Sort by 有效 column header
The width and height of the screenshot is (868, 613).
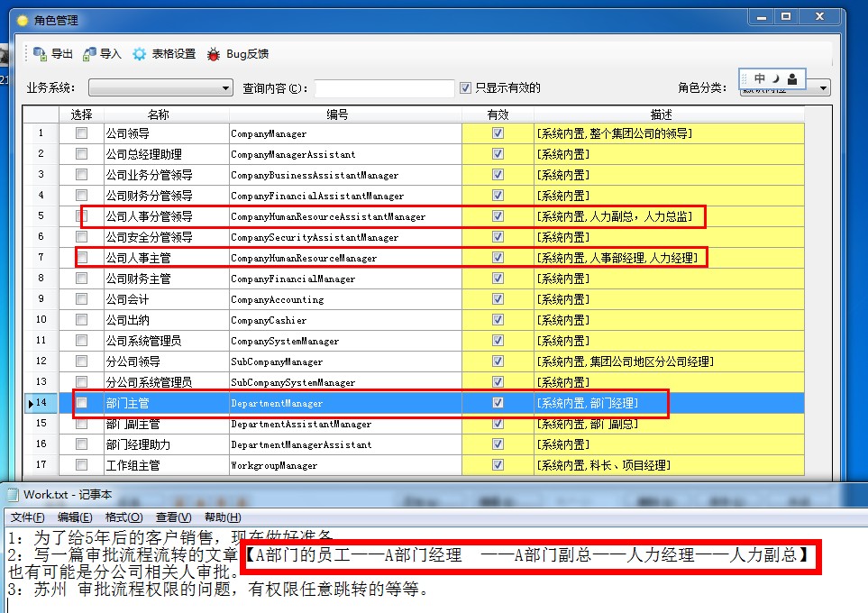[498, 114]
